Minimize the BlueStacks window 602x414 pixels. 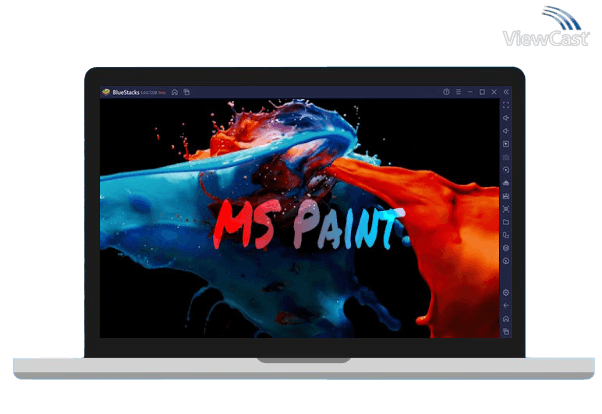pyautogui.click(x=470, y=92)
